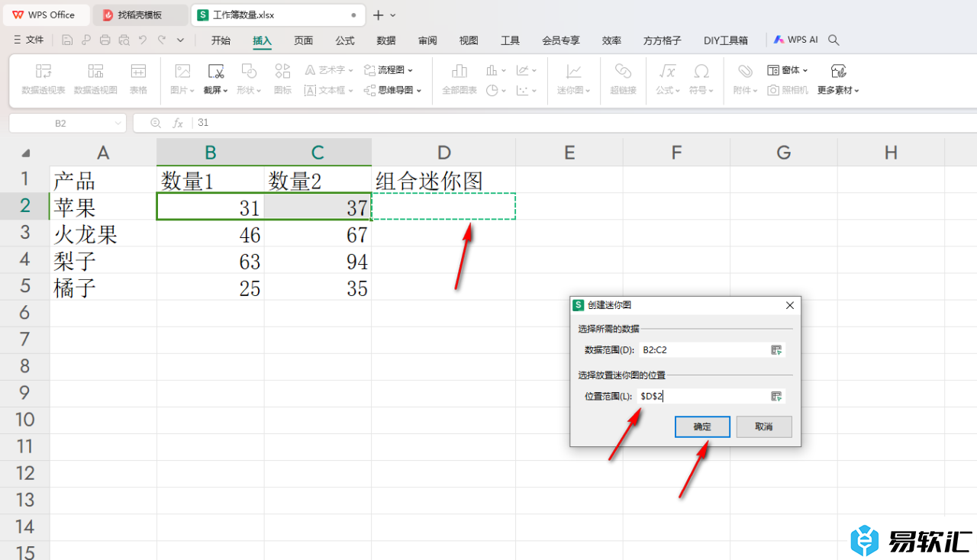This screenshot has width=977, height=560.
Task: Click the More Materials (更多素材) icon
Action: pyautogui.click(x=838, y=72)
